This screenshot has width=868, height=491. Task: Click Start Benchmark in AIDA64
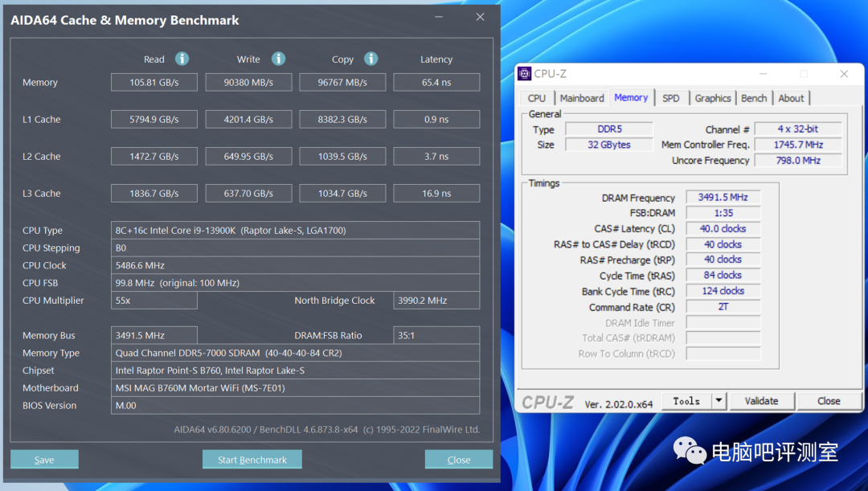pyautogui.click(x=252, y=460)
